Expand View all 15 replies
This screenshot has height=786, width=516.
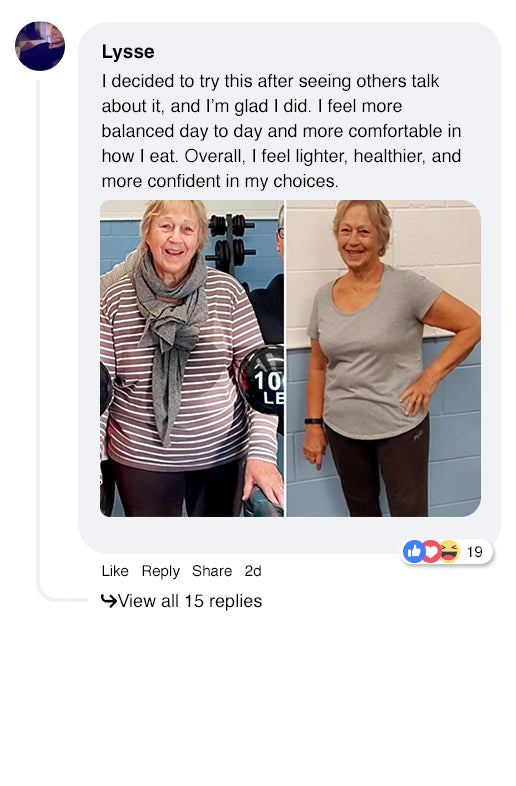pyautogui.click(x=190, y=601)
